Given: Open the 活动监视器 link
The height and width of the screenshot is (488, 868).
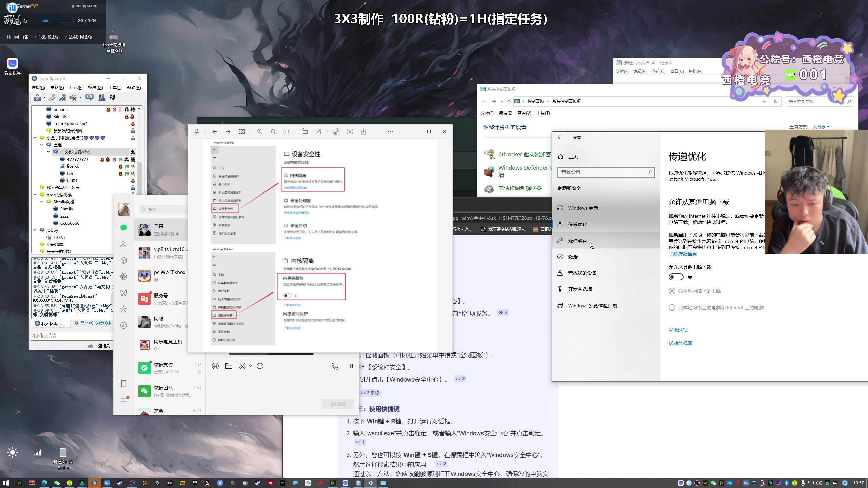Looking at the screenshot, I should pyautogui.click(x=680, y=343).
